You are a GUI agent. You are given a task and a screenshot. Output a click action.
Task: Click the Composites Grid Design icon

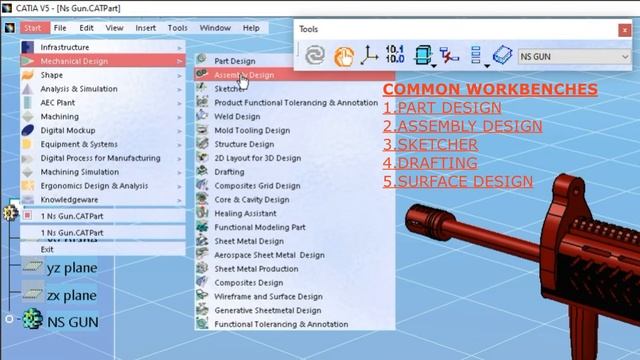tap(202, 185)
